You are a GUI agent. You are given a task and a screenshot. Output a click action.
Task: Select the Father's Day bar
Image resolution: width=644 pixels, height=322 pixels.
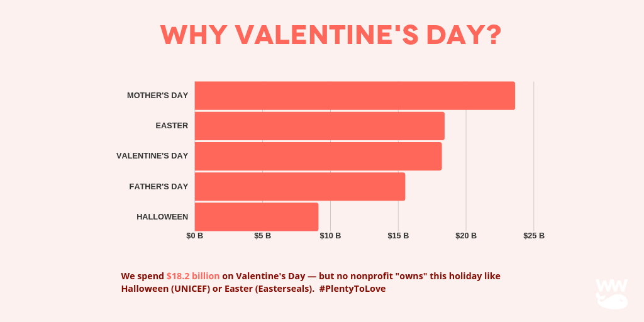pos(300,186)
